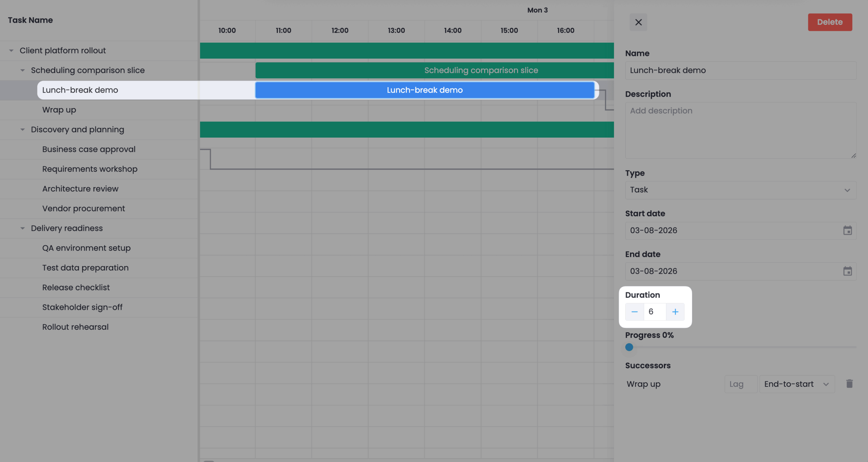
Task: Click the Mon 3 date header
Action: (x=537, y=10)
